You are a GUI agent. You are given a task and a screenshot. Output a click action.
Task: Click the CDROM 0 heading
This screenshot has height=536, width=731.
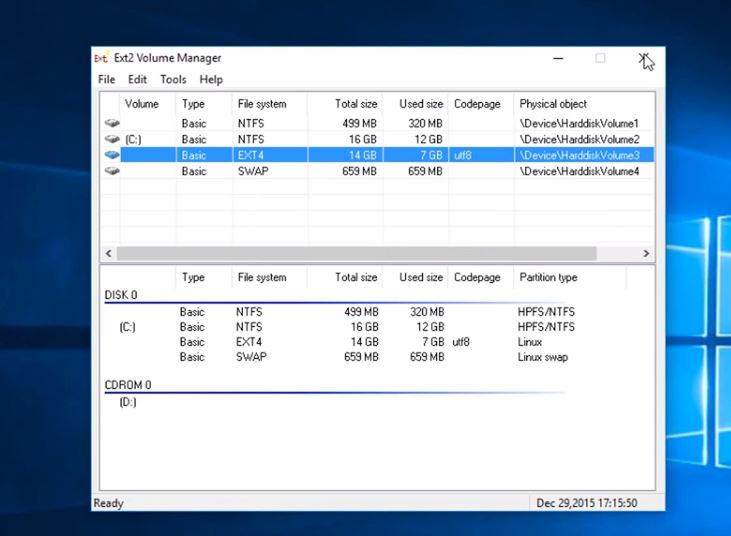point(128,385)
